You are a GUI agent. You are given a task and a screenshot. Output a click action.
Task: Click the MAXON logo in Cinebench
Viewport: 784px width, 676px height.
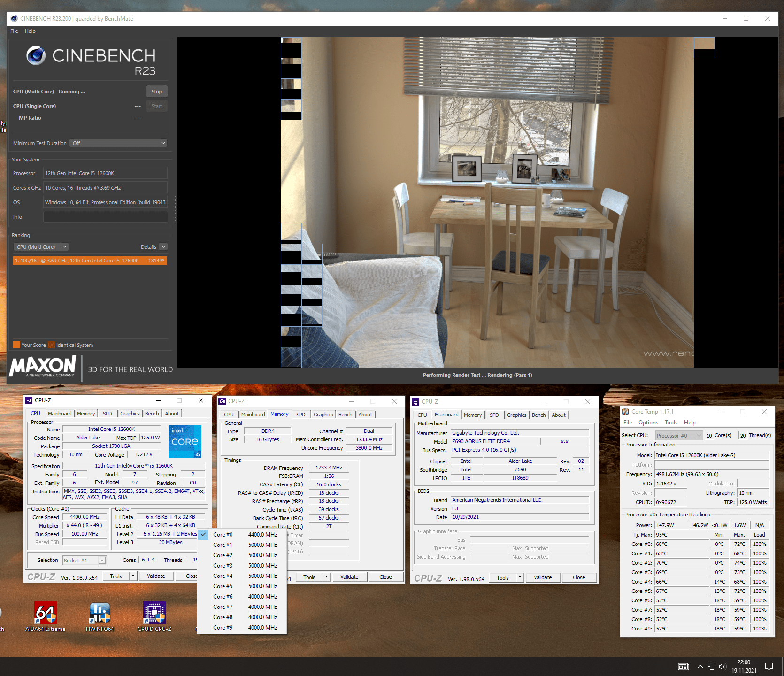(x=42, y=366)
